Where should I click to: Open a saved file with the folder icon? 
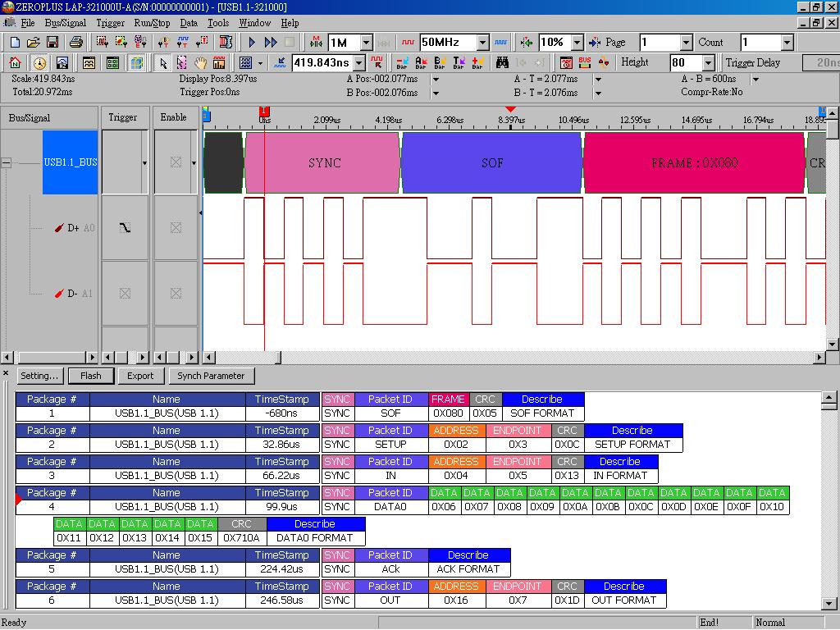33,41
